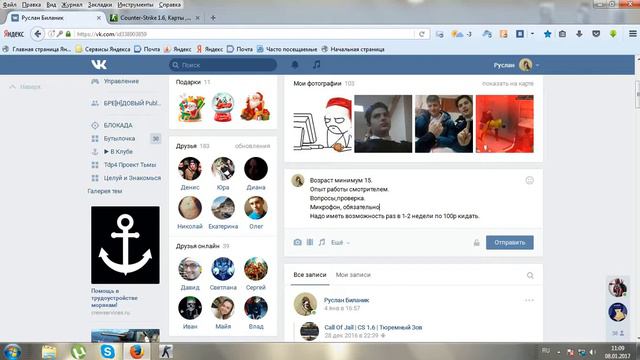This screenshot has width=640, height=360.
Task: Switch to the Counter-Strike 1.6 tab
Action: tap(154, 18)
